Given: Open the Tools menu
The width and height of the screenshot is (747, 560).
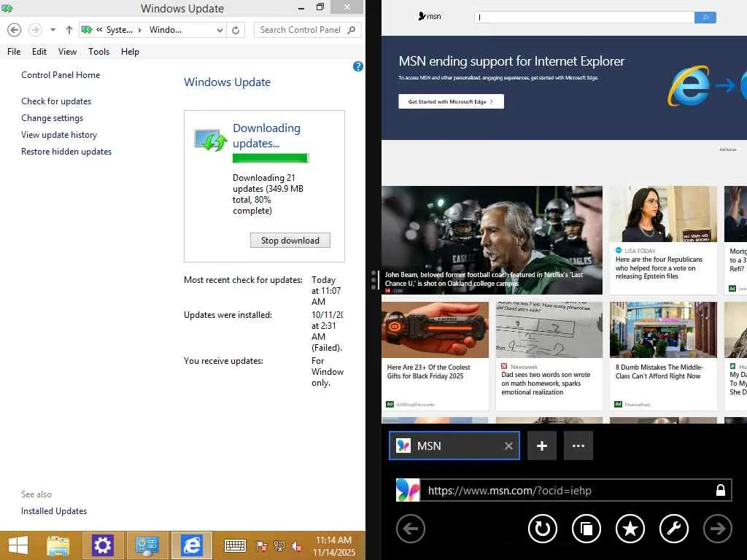Looking at the screenshot, I should pyautogui.click(x=98, y=52).
